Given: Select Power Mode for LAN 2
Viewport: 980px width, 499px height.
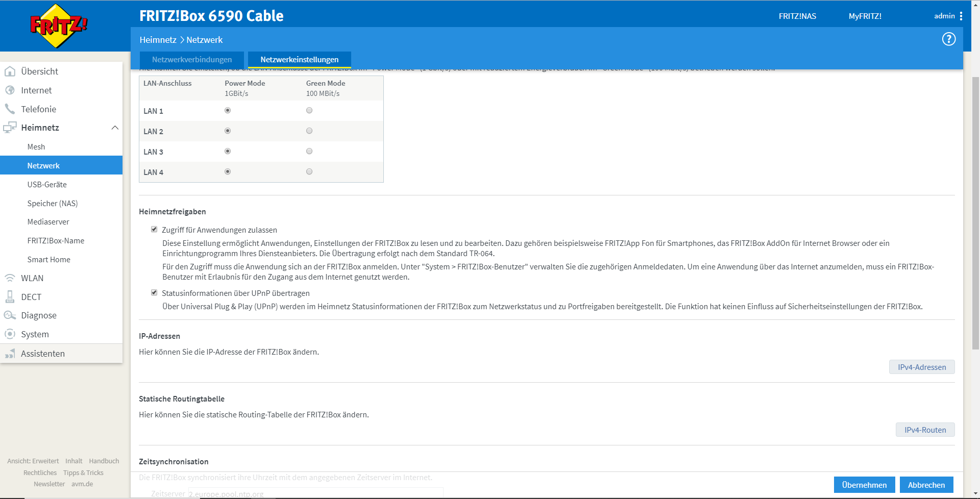Looking at the screenshot, I should (x=228, y=131).
